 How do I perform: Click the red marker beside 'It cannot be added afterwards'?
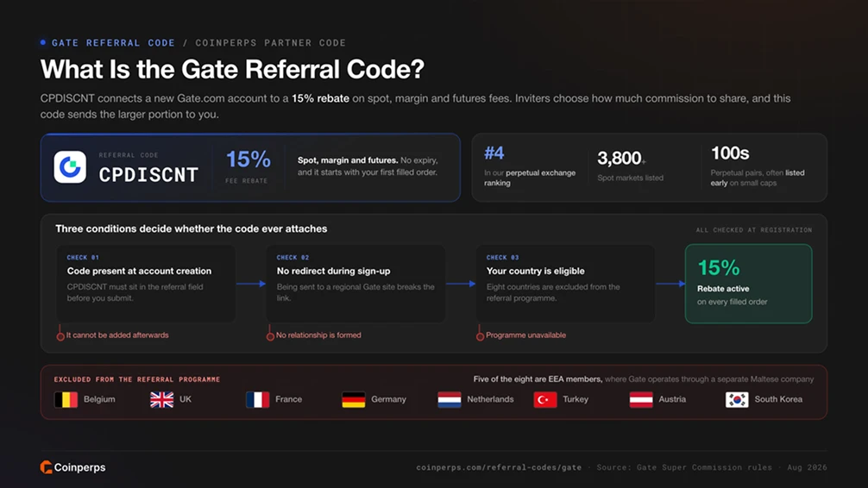[x=60, y=336]
